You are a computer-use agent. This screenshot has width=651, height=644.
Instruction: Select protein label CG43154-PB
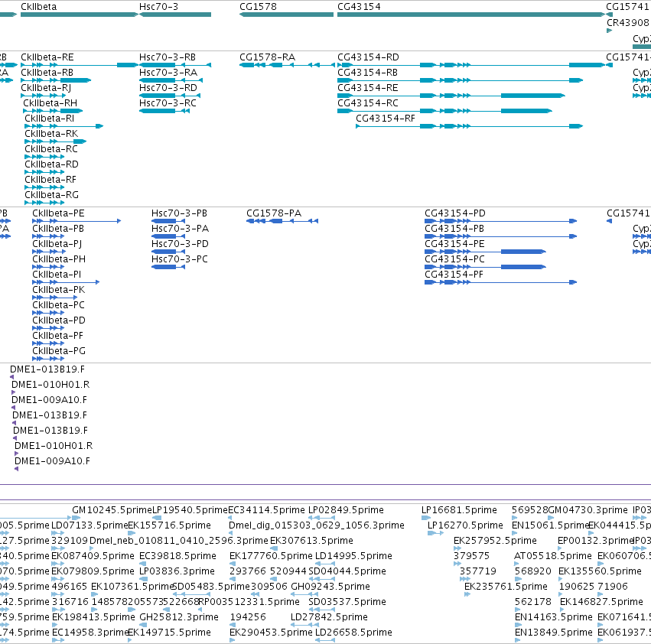click(x=454, y=229)
